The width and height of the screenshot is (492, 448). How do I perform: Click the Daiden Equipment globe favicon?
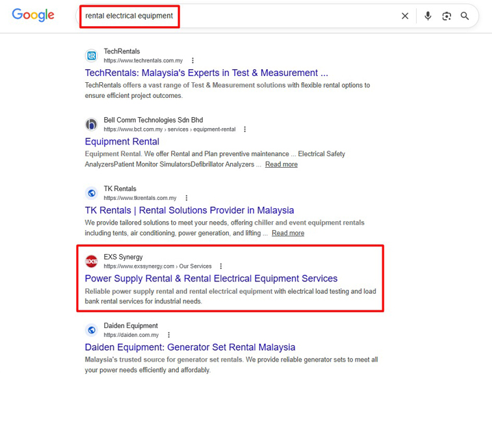pyautogui.click(x=92, y=330)
